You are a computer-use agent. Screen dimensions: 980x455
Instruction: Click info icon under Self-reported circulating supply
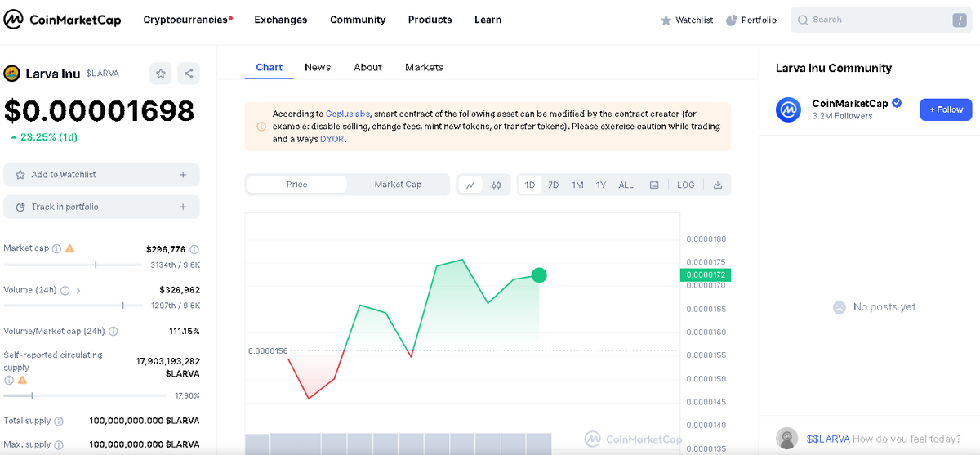tap(9, 380)
